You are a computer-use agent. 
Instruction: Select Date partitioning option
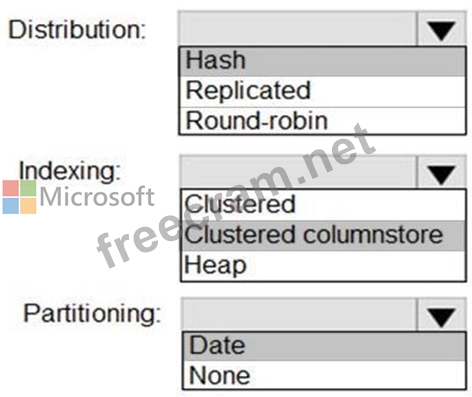(324, 346)
